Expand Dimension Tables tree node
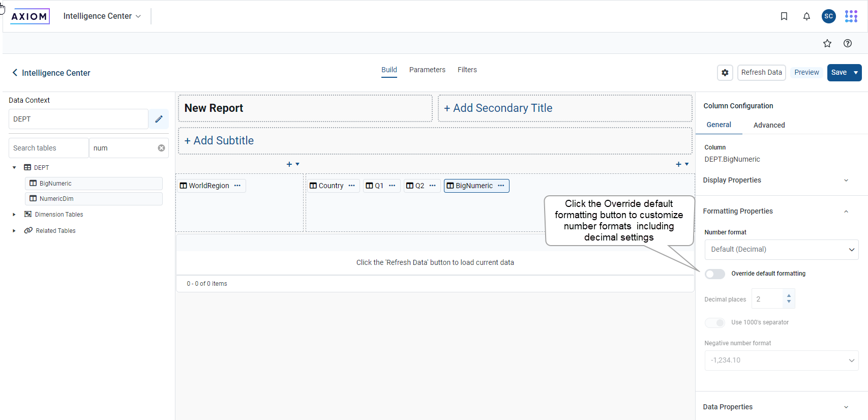 [14, 215]
